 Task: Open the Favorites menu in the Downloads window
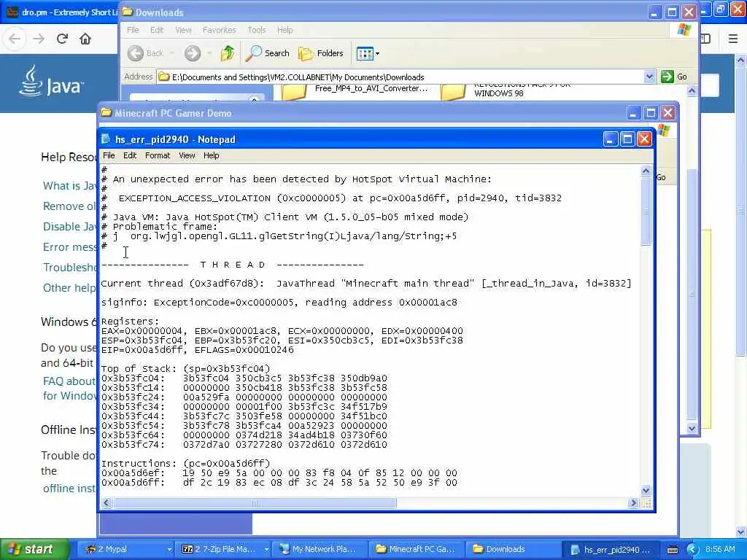point(219,30)
